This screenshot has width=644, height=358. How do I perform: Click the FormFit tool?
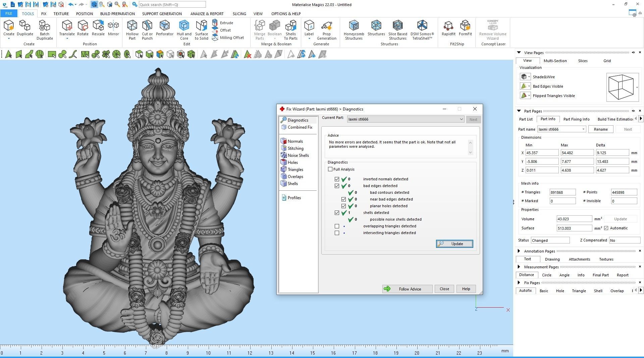tap(465, 28)
